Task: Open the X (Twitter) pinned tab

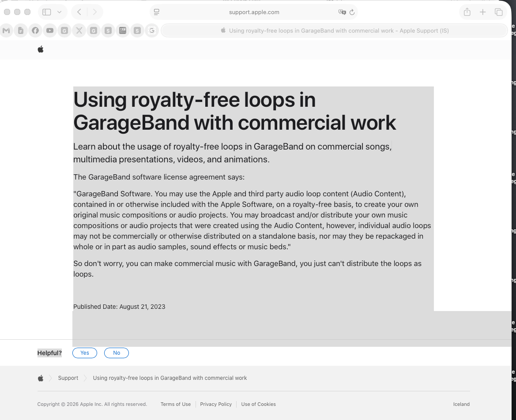Action: point(79,30)
